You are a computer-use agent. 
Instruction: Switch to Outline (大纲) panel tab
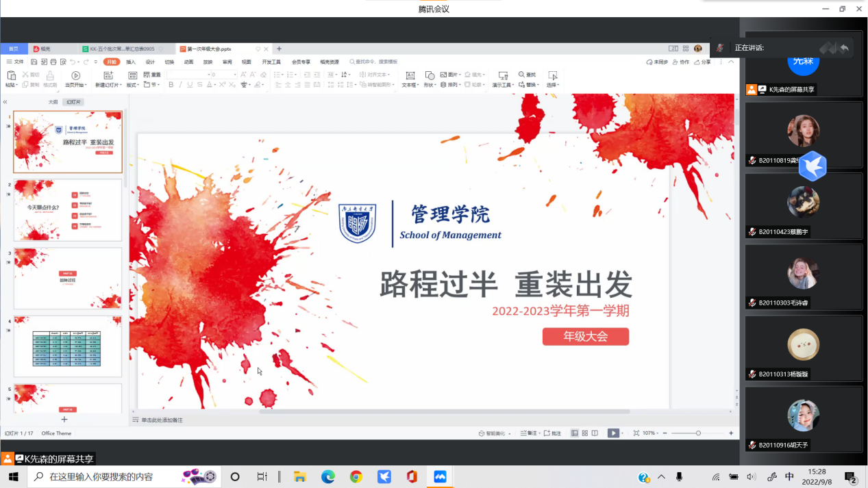pos(53,102)
